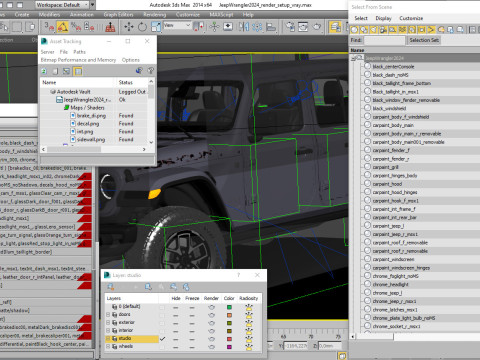Click the magenta color swatch of wheels layer
Viewport: 480px width, 360px height.
(229, 347)
